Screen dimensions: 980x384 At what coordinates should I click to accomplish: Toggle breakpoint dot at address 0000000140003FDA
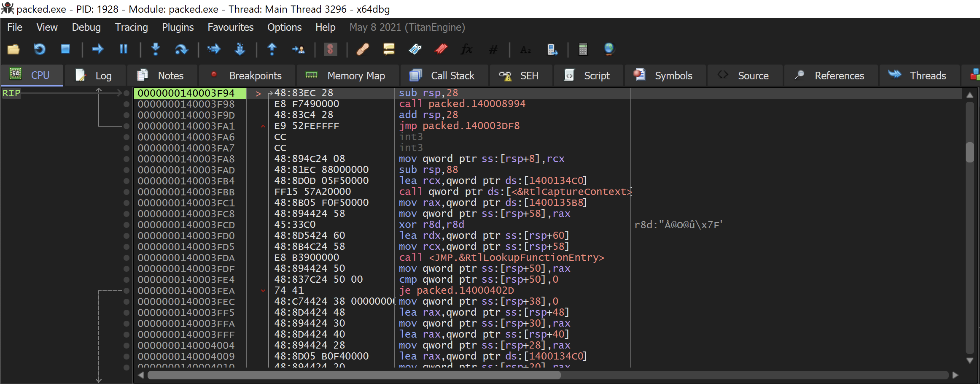(x=126, y=257)
